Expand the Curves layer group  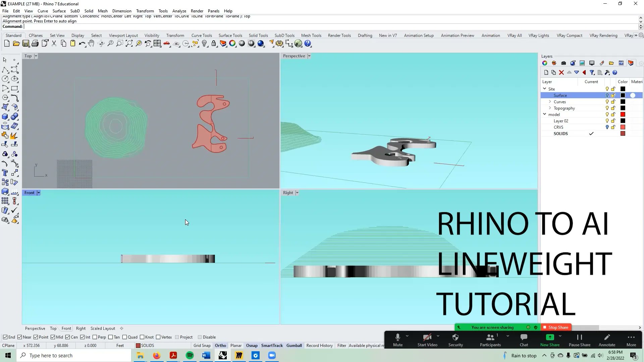550,102
